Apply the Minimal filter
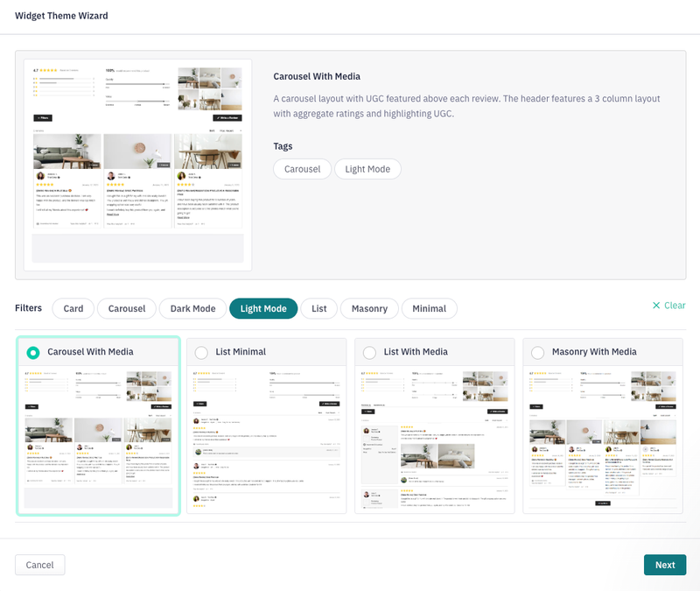 coord(429,309)
